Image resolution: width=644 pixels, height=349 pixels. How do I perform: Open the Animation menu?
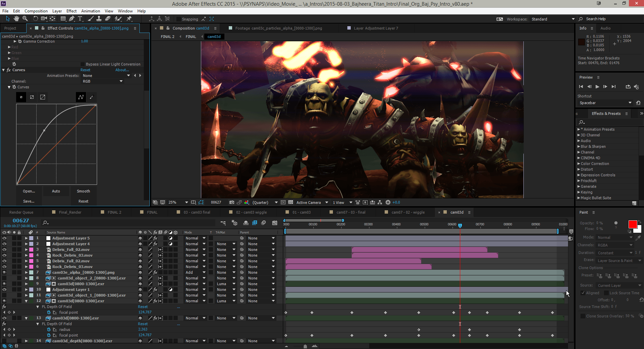click(90, 11)
